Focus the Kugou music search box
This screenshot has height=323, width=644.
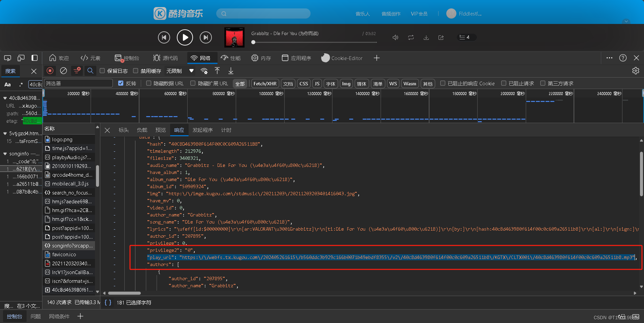(263, 13)
